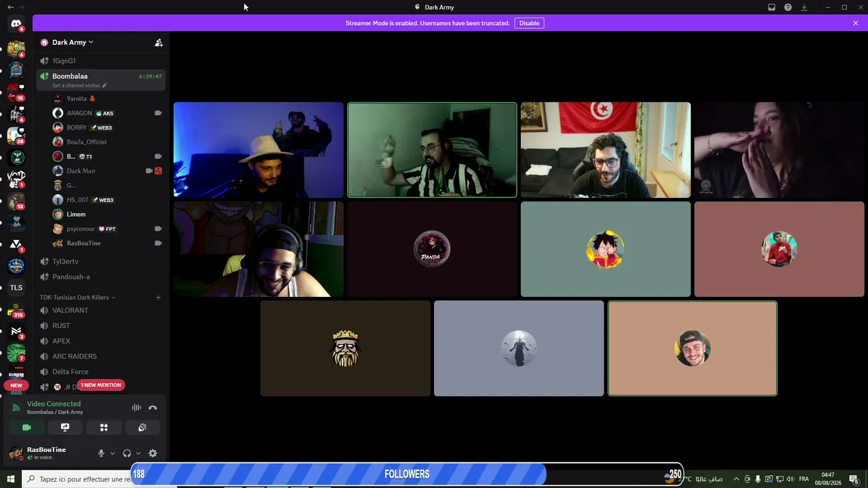Screen dimensions: 868x488
Task: Click the green download update icon
Action: [x=804, y=7]
